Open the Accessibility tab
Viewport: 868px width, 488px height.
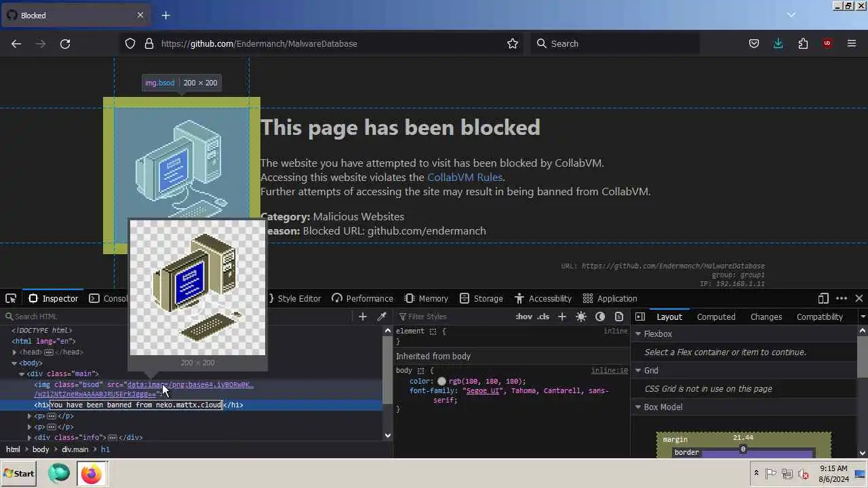(542, 298)
